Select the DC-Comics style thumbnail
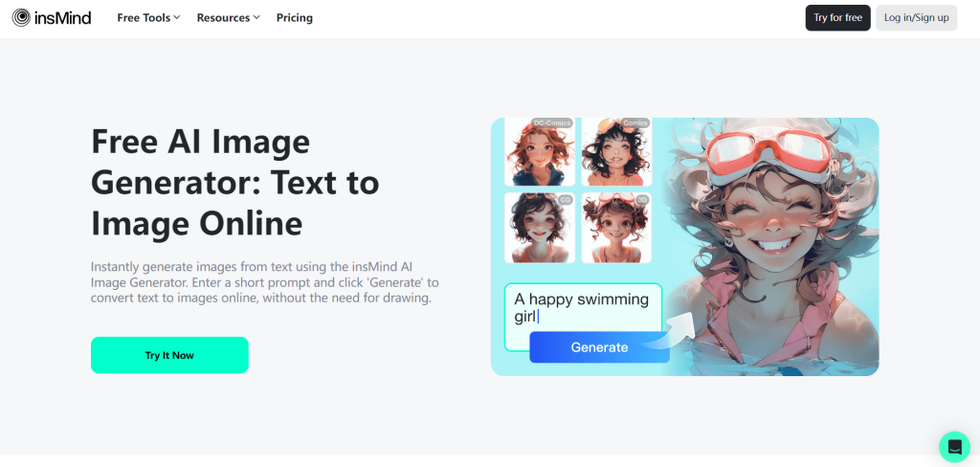980x467 pixels. (x=540, y=152)
